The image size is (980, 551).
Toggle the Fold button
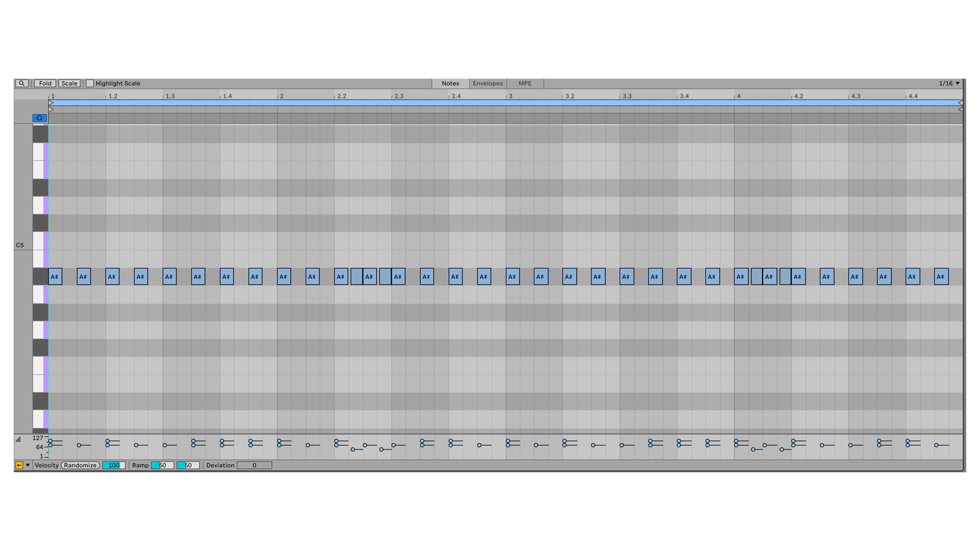[x=45, y=83]
